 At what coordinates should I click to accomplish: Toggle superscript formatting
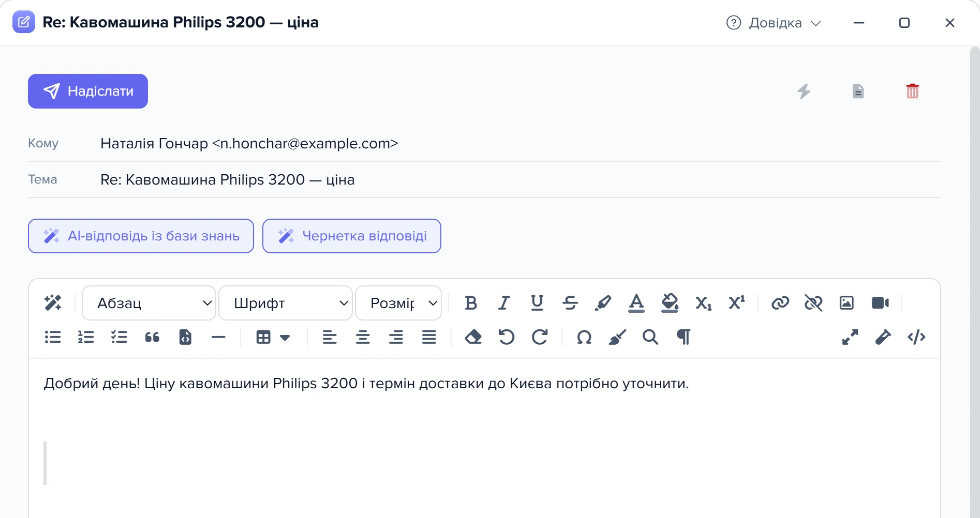pos(736,302)
